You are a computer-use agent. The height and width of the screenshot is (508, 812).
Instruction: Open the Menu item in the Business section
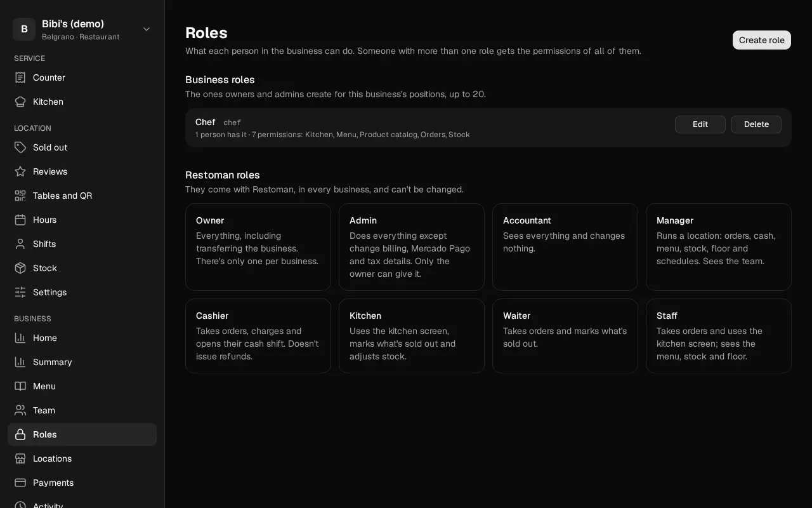[82, 386]
